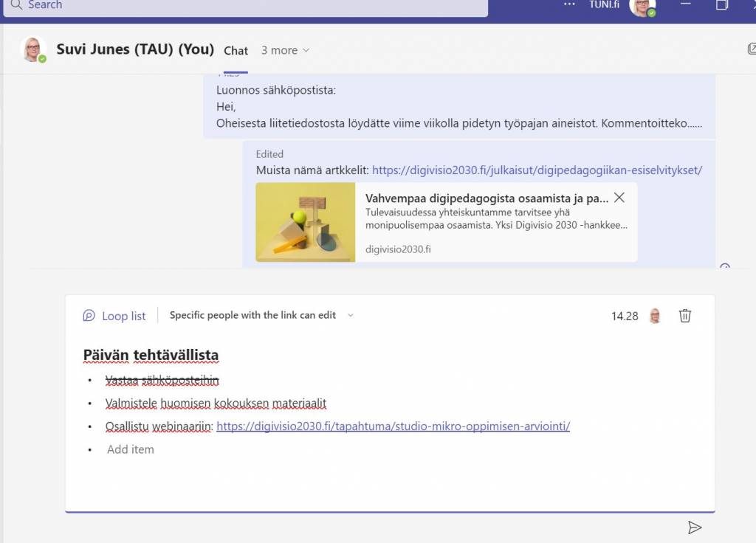Send the message using the paper plane icon

(x=695, y=528)
